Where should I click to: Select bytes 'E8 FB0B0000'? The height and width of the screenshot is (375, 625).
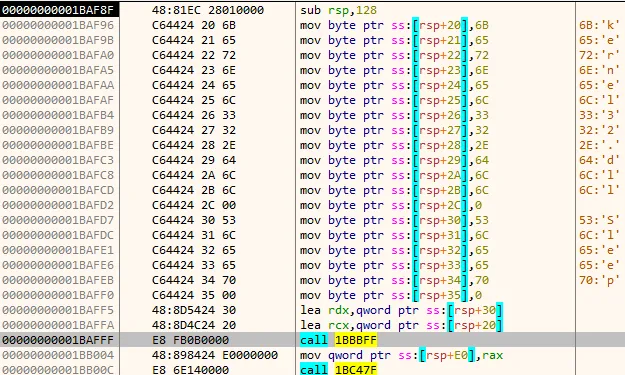coord(190,340)
